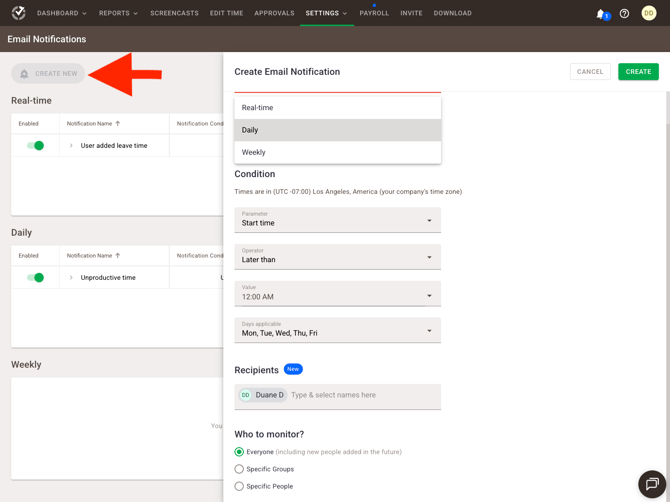Go to the Payroll tab
670x502 pixels.
[374, 13]
